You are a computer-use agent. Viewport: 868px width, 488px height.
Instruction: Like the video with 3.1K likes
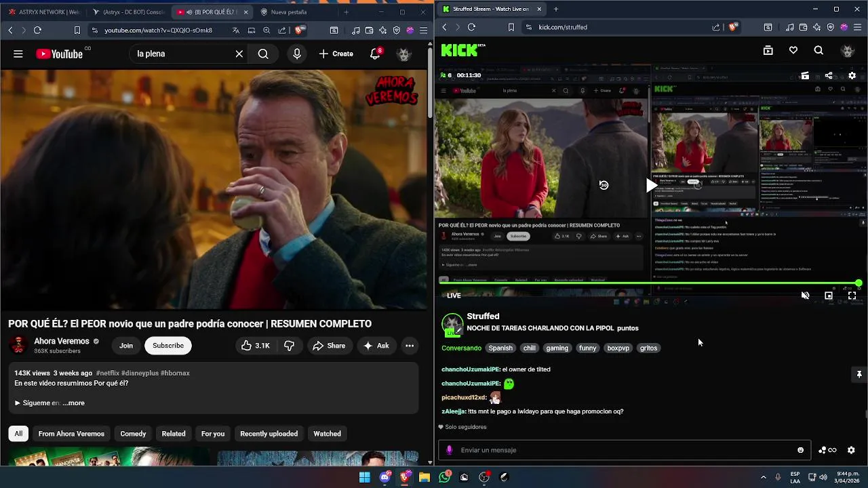pyautogui.click(x=256, y=346)
